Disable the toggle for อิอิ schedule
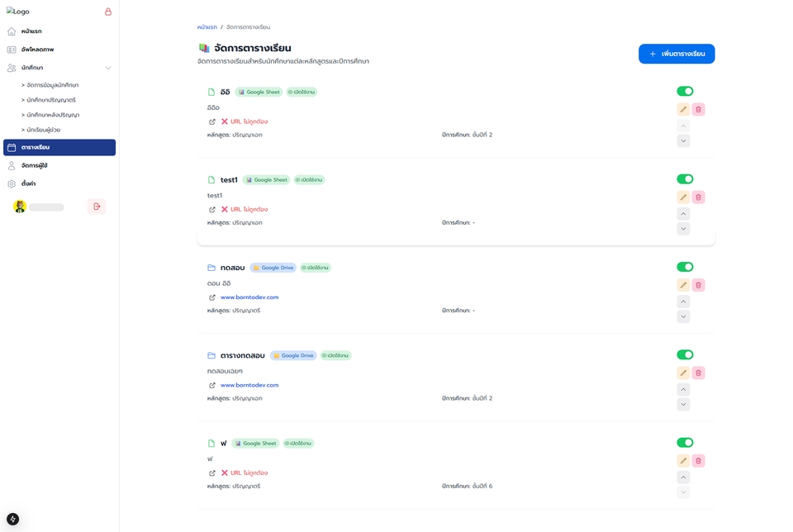793x532 pixels. [x=685, y=91]
